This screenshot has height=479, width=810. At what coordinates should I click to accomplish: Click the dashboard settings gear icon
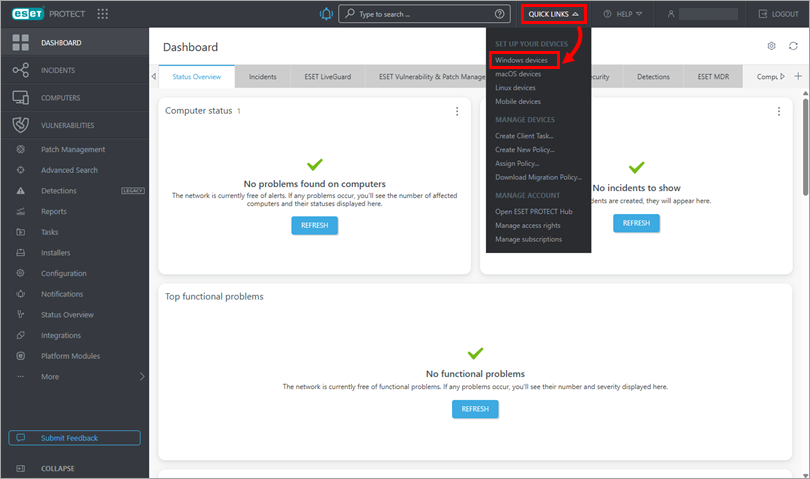click(771, 46)
